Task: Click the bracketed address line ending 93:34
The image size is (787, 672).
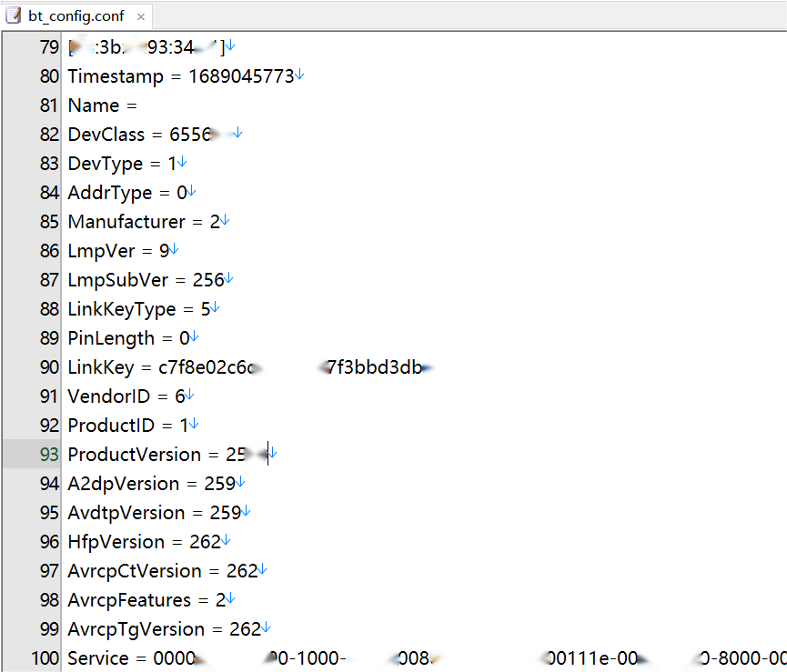Action: click(x=147, y=47)
